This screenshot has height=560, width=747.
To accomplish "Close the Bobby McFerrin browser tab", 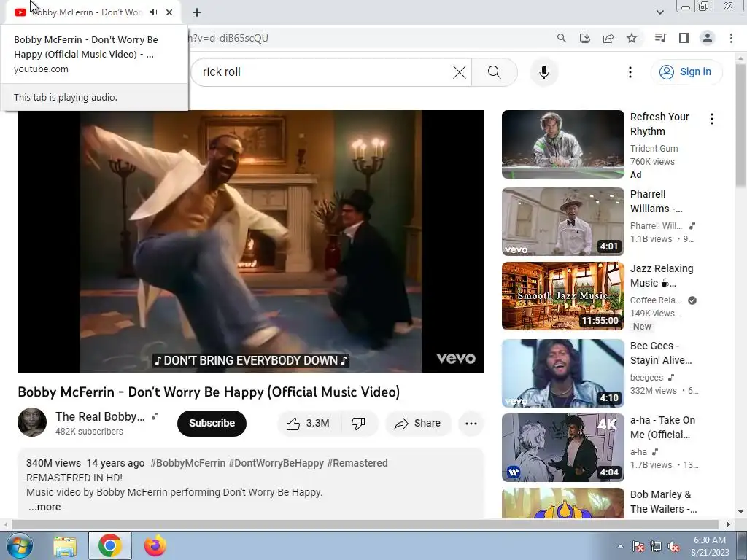I will coord(169,12).
